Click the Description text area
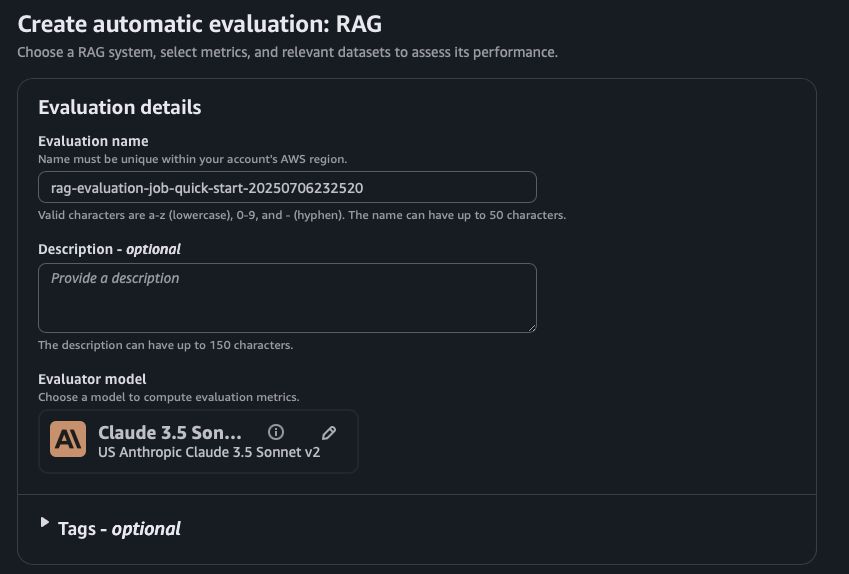This screenshot has width=849, height=574. tap(287, 298)
